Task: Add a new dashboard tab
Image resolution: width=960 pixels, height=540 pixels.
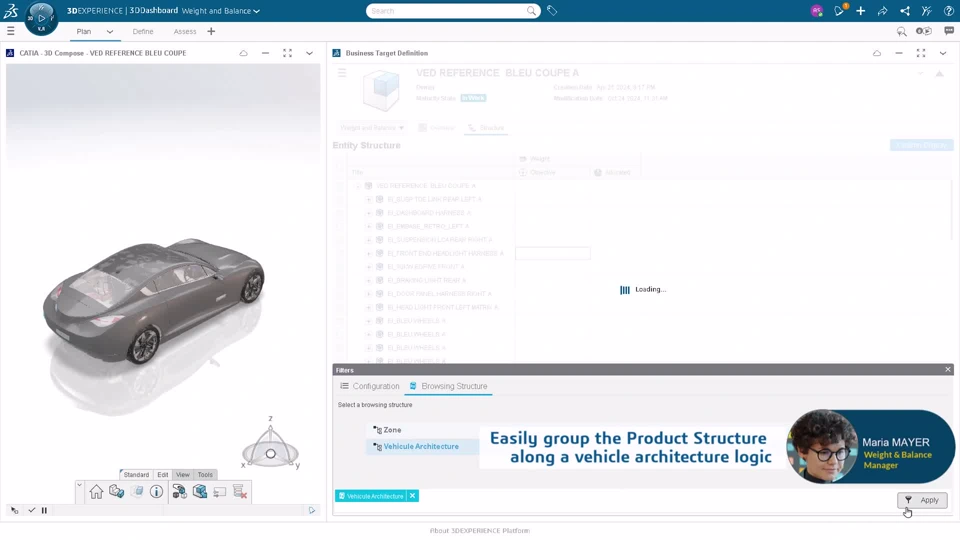Action: pos(211,31)
